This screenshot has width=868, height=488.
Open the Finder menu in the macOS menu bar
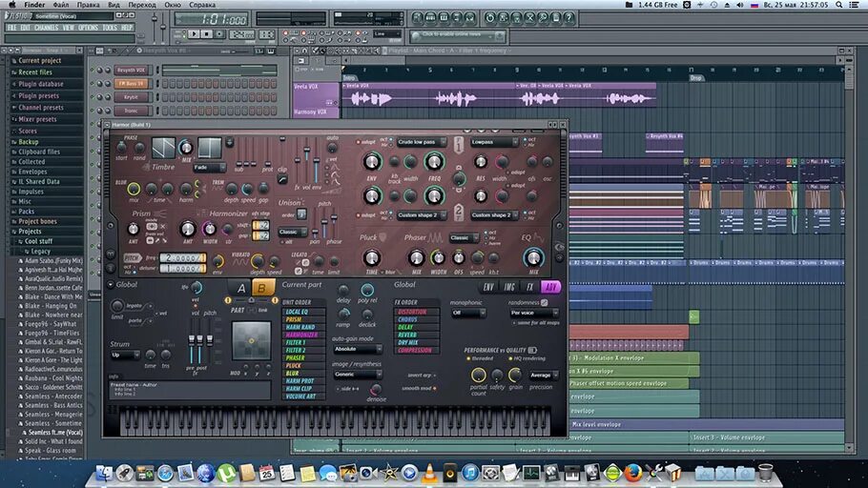pyautogui.click(x=33, y=5)
